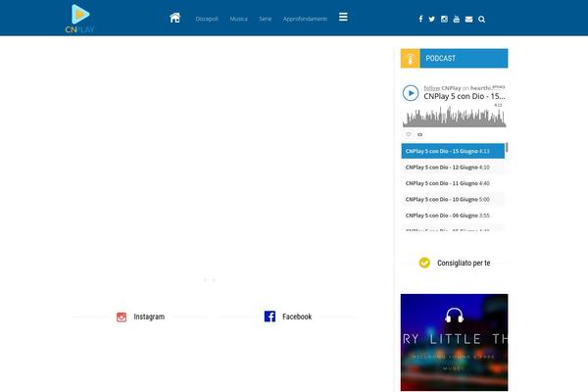Screen dimensions: 588x392
Task: Open the email envelope icon
Action: coord(468,20)
